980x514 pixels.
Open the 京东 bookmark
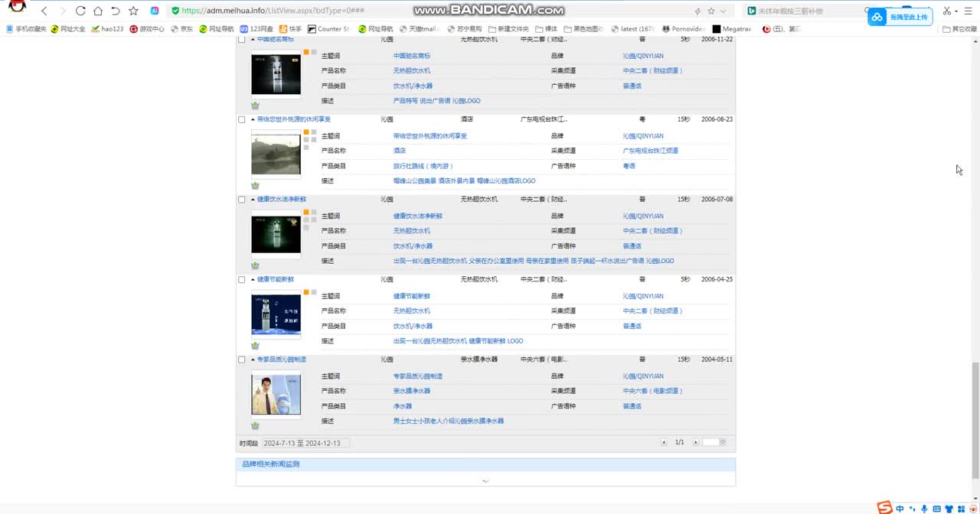(x=181, y=29)
